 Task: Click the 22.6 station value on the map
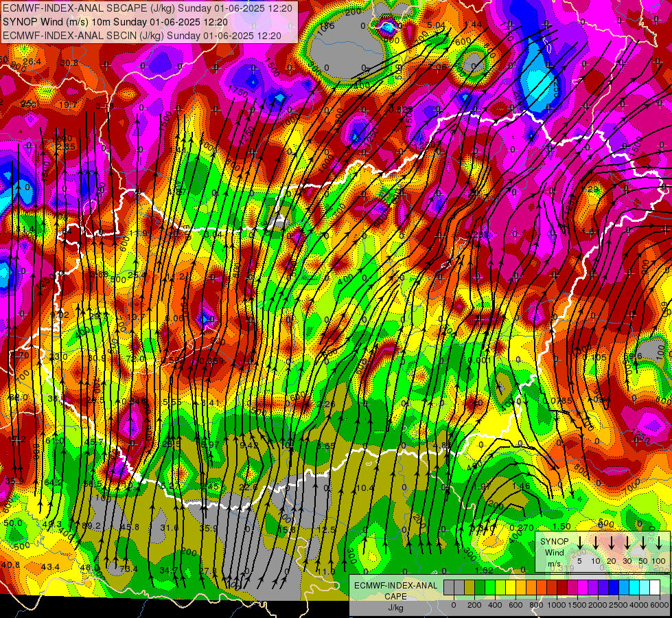pos(248,488)
